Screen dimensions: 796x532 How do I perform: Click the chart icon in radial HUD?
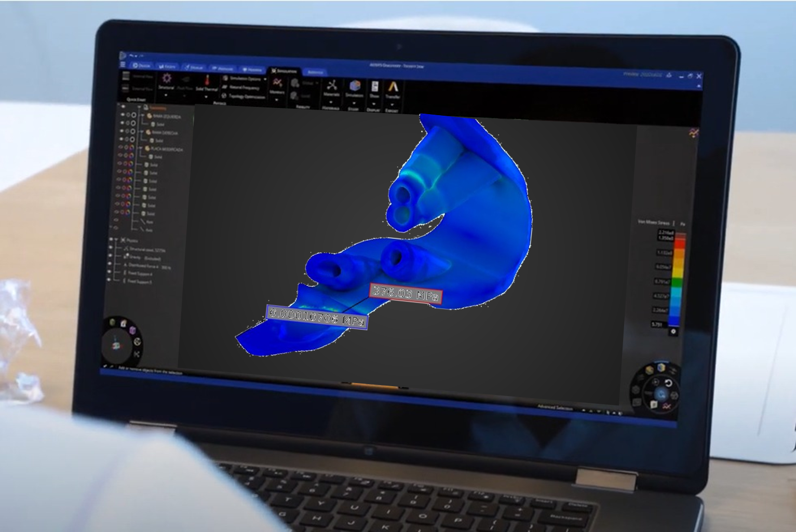[667, 406]
